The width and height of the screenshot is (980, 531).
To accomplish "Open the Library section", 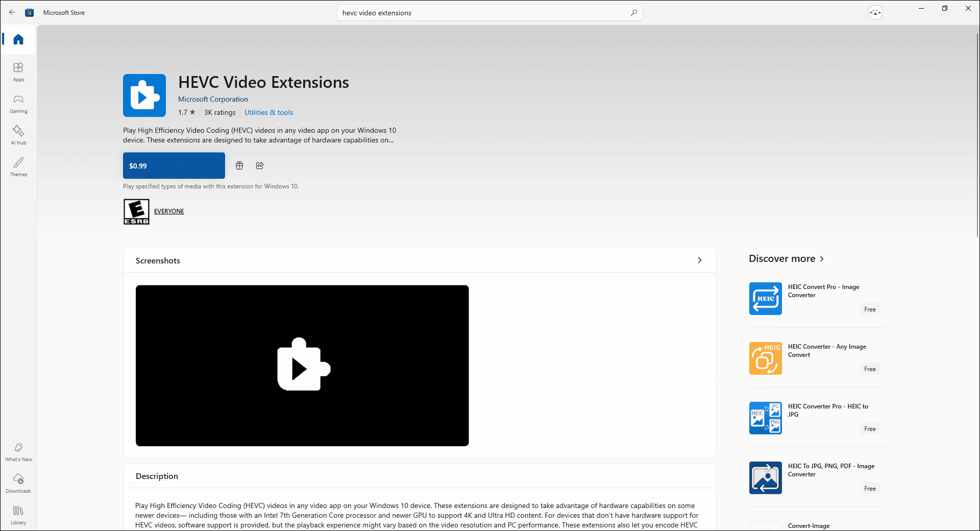I will tap(18, 515).
